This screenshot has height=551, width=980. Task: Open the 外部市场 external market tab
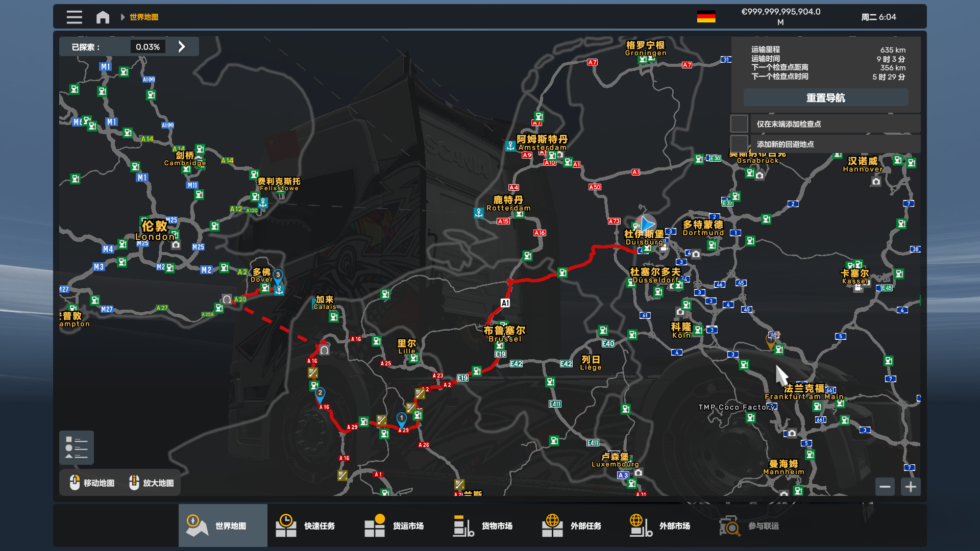[x=667, y=525]
